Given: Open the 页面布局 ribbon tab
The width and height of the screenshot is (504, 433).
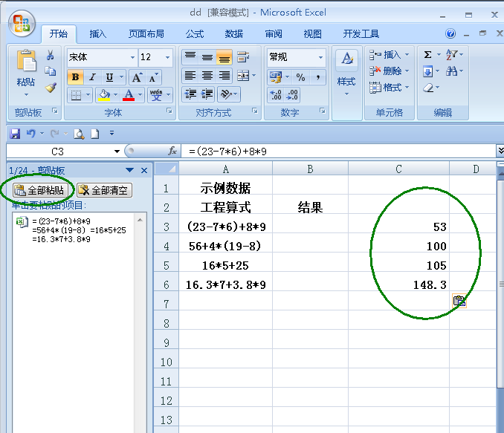Looking at the screenshot, I should (146, 33).
